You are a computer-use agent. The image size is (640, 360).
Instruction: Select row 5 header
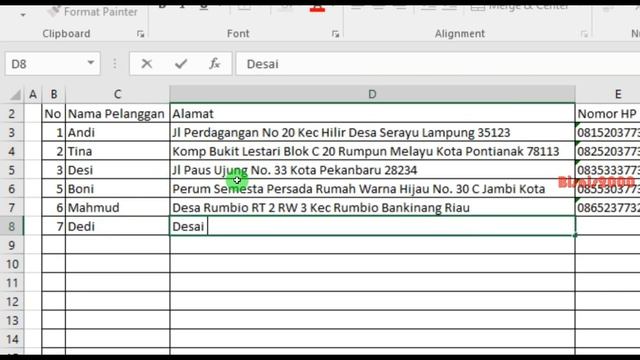click(12, 170)
